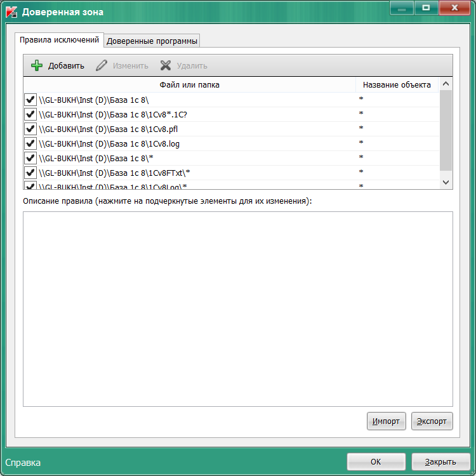This screenshot has height=476, width=476.
Task: Click the list scrollbar up arrow
Action: 446,84
